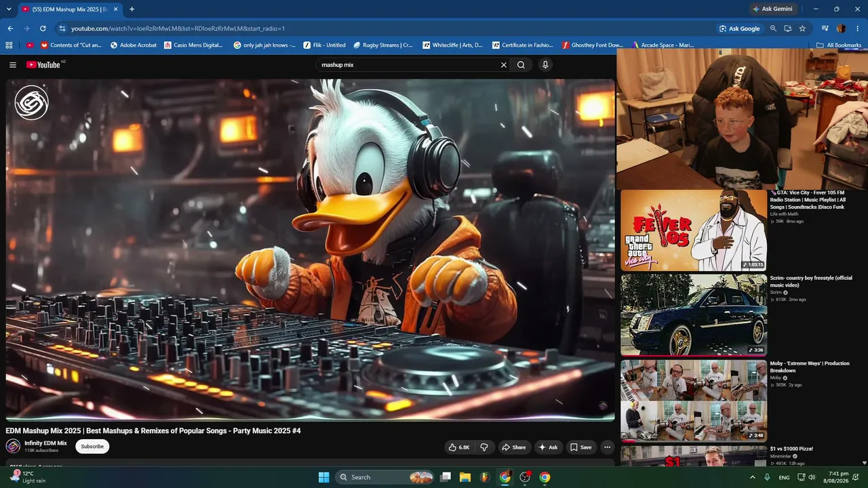868x488 pixels.
Task: Share the EDM Mashup Mix video
Action: coord(513,447)
